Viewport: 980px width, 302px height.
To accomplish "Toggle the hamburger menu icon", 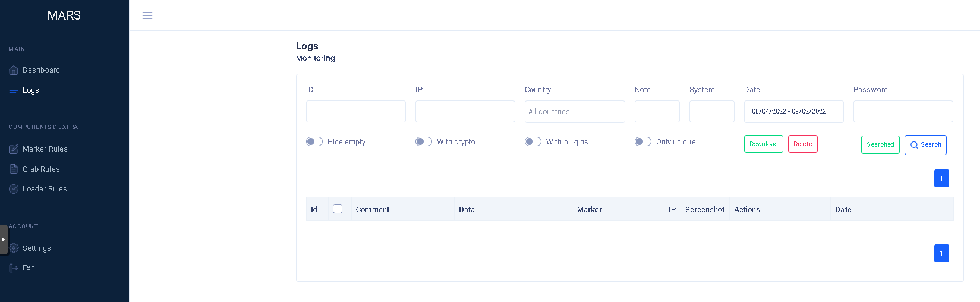I will (147, 15).
